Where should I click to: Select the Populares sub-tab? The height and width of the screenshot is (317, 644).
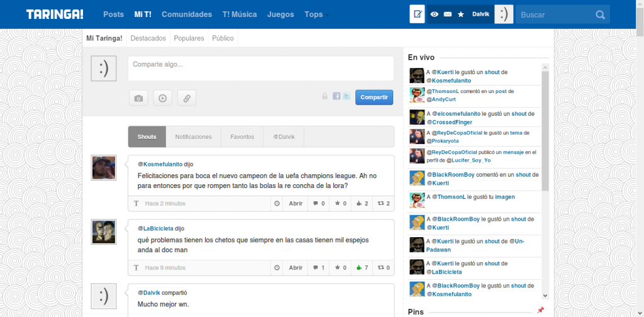[189, 38]
